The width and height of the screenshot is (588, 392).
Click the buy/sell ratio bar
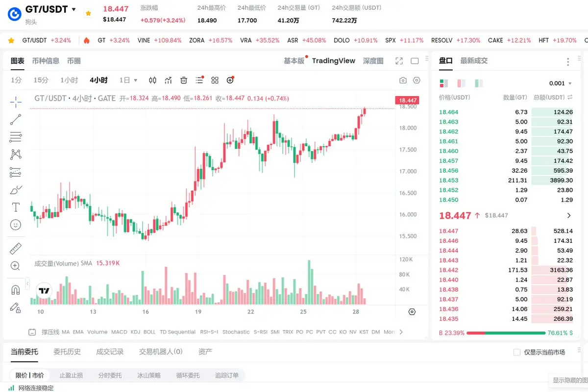[506, 333]
